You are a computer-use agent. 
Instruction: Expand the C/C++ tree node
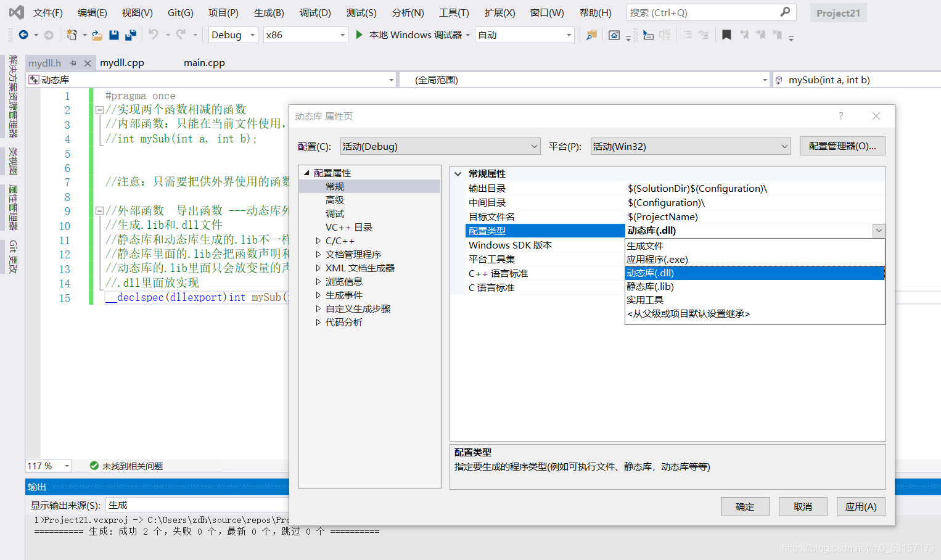[x=318, y=241]
